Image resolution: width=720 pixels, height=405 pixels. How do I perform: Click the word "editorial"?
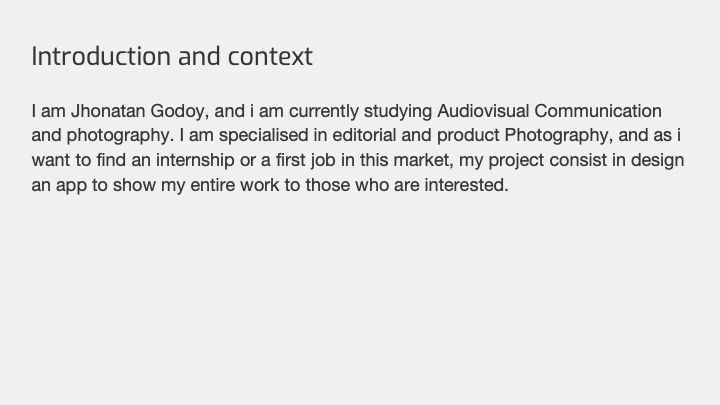(x=364, y=135)
